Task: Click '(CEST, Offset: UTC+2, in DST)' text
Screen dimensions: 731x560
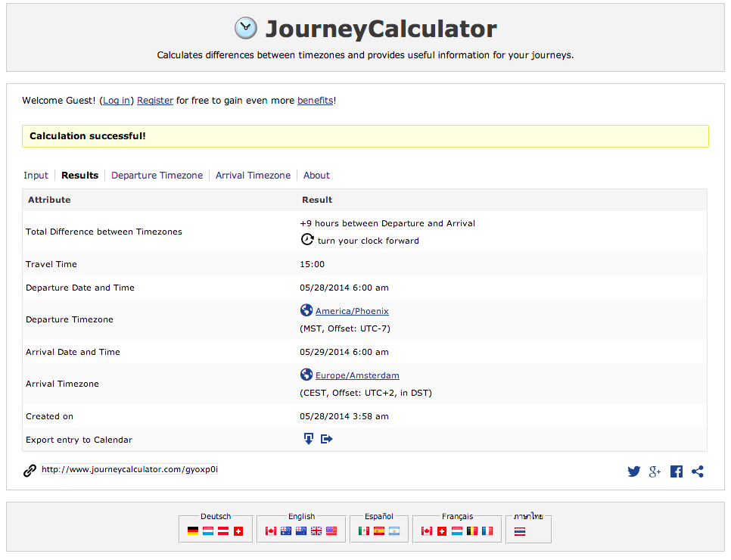Action: 366,393
